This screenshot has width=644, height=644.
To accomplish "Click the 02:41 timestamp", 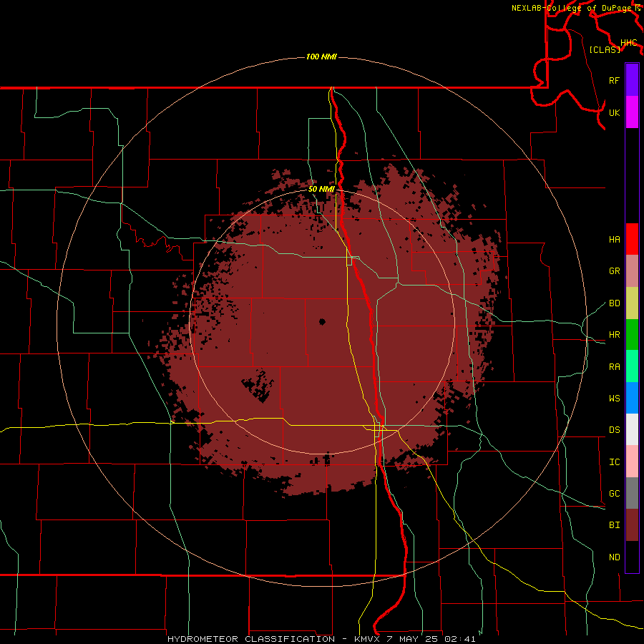I will click(459, 639).
